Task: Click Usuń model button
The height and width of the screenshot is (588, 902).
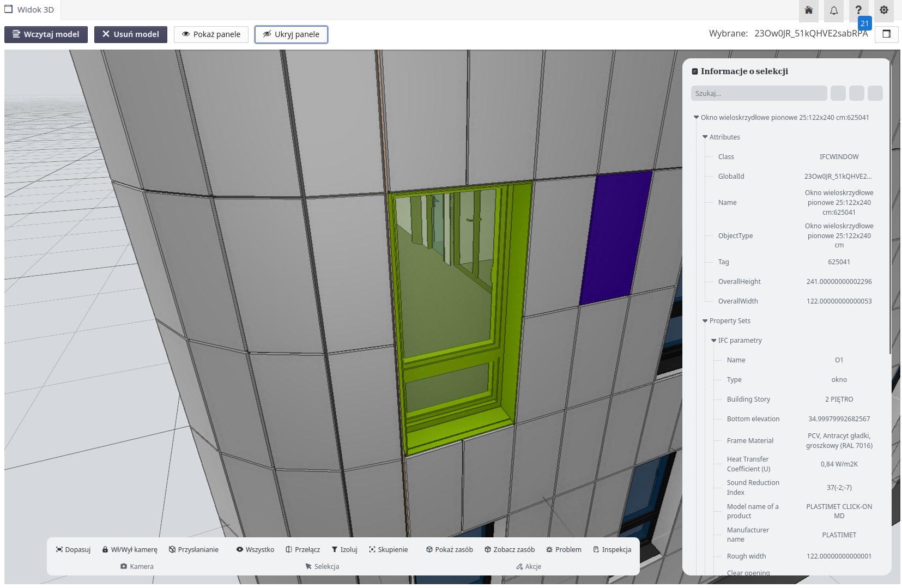Action: pos(130,34)
